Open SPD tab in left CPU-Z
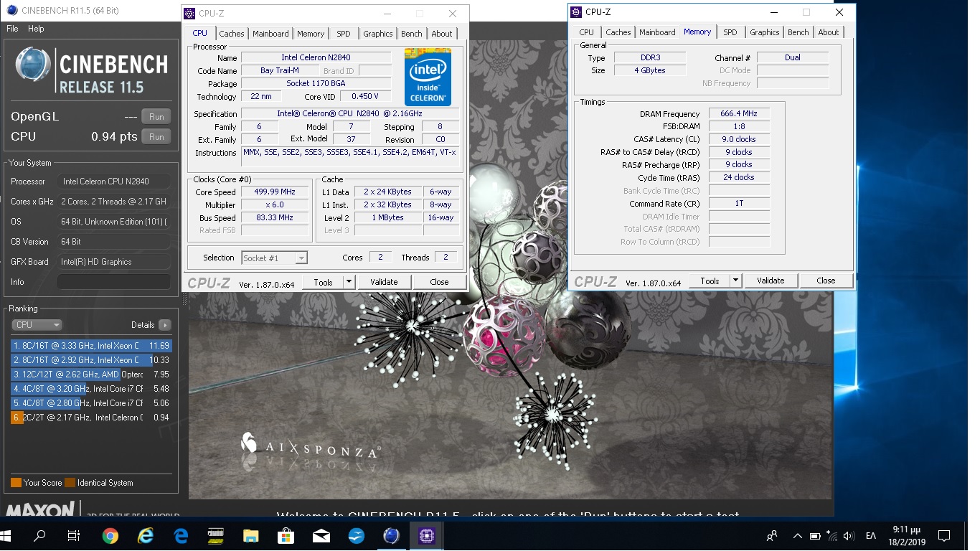Screen dimensions: 980x551 tap(344, 34)
